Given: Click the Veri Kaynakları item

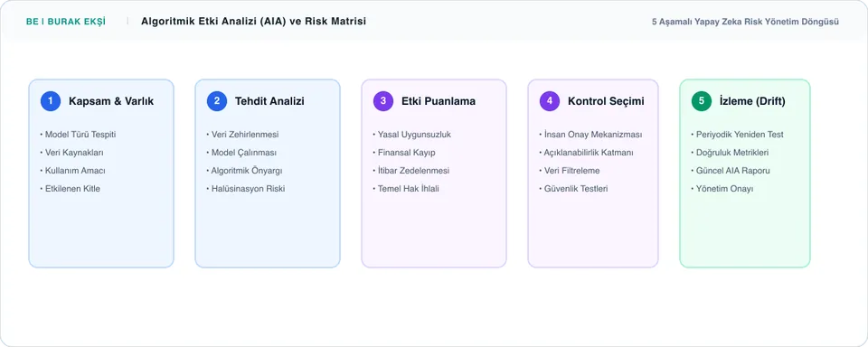Looking at the screenshot, I should click(x=72, y=152).
